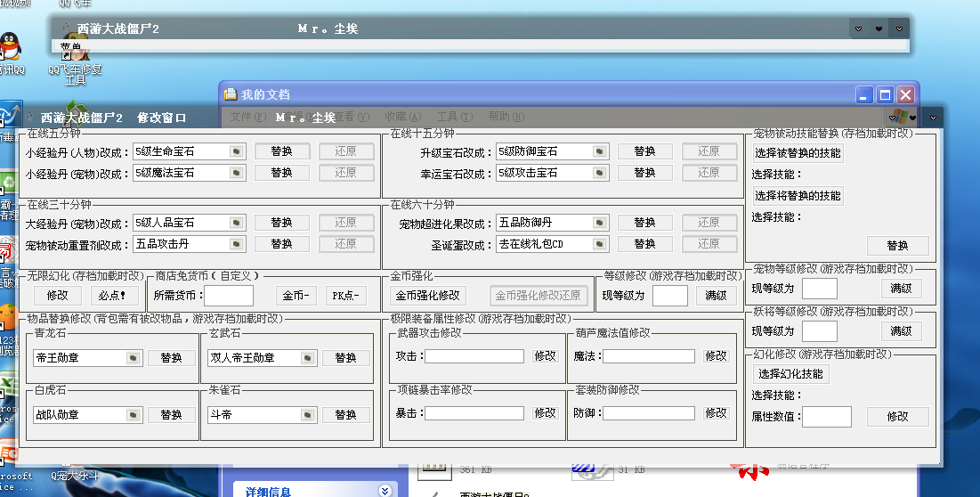980x497 pixels.
Task: Click the 选择将替换的技能 button
Action: pyautogui.click(x=798, y=196)
